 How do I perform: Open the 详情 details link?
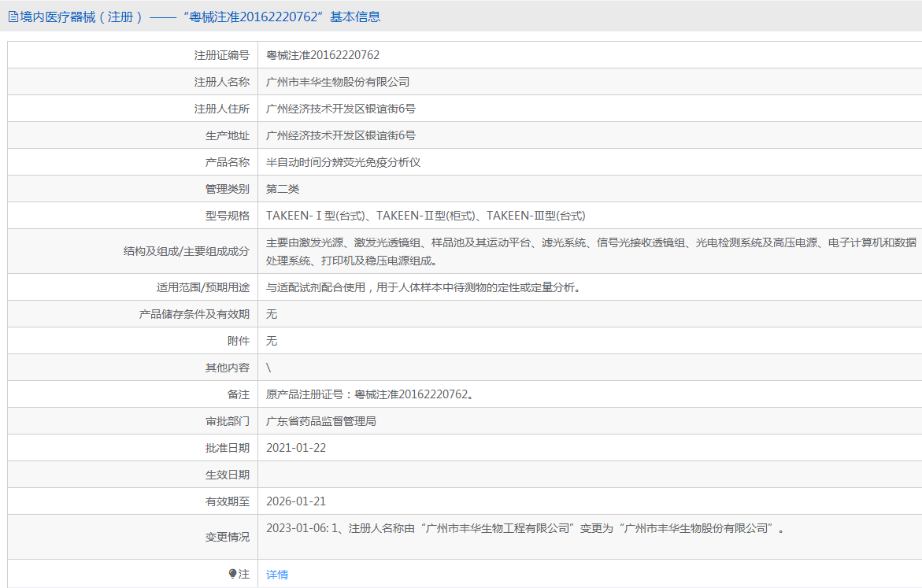click(277, 575)
